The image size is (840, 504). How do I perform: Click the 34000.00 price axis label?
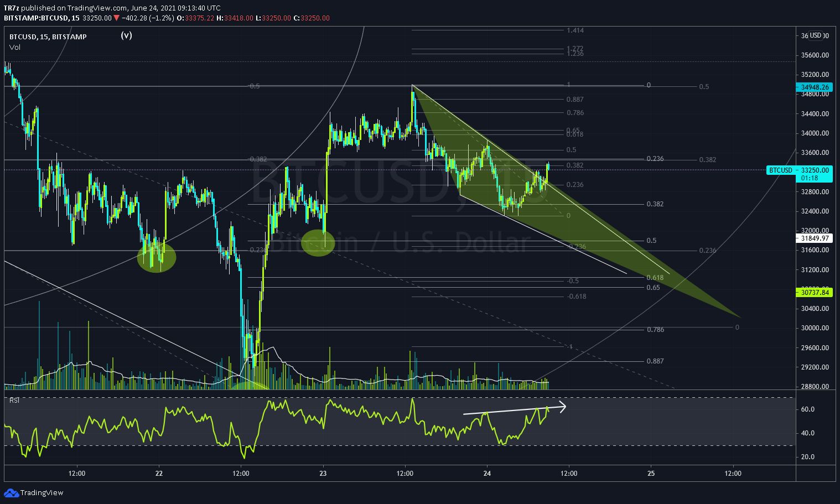pos(815,133)
